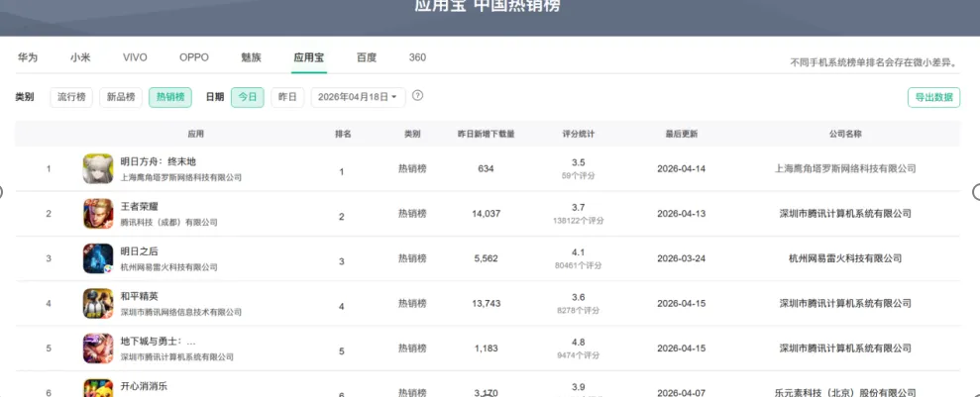The width and height of the screenshot is (980, 397).
Task: Click 上海鹰角塔罗斯网络科技有限公司 company name cell
Action: 845,168
